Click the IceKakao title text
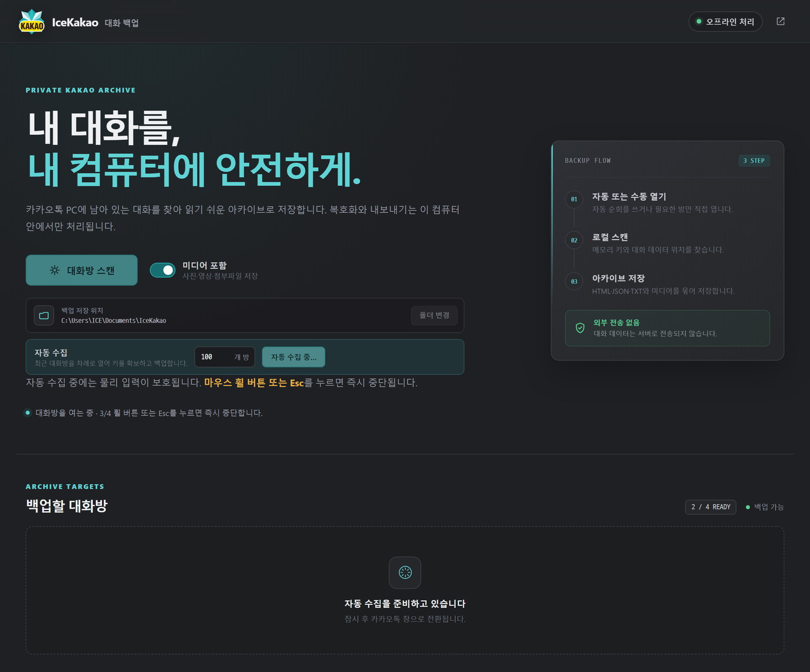Viewport: 810px width, 672px height. pyautogui.click(x=75, y=23)
